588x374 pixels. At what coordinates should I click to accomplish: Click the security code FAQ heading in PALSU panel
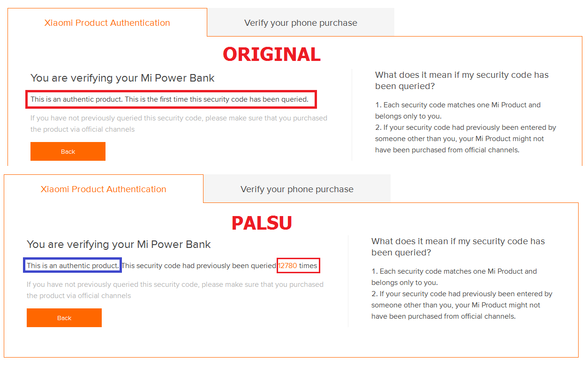point(458,247)
